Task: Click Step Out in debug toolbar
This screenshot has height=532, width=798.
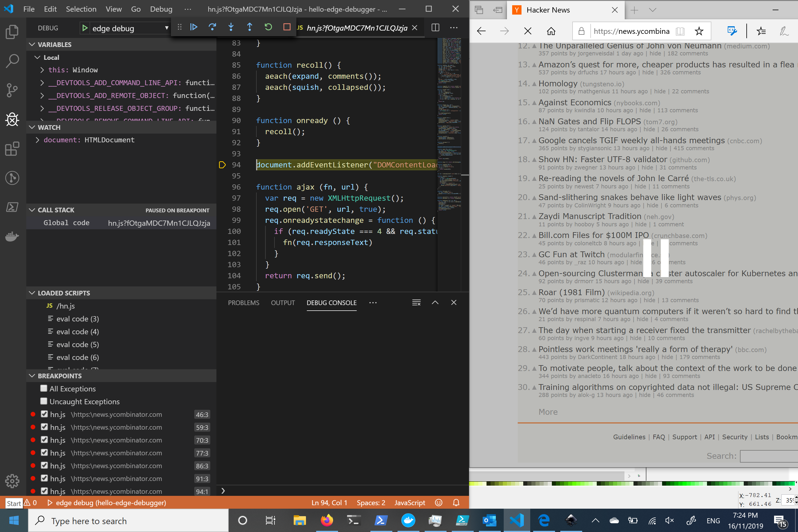Action: pyautogui.click(x=250, y=27)
